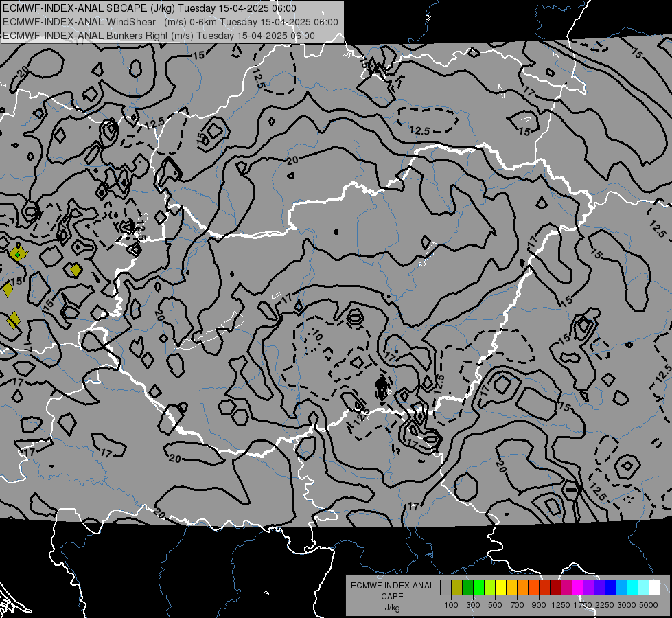Click the SBCAPE title line
The width and height of the screenshot is (672, 618).
[150, 8]
